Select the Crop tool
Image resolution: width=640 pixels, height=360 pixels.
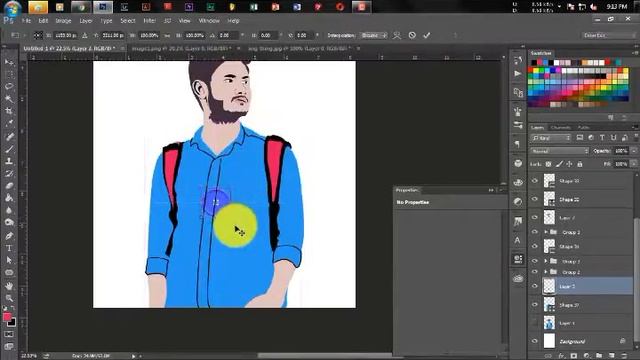click(9, 111)
